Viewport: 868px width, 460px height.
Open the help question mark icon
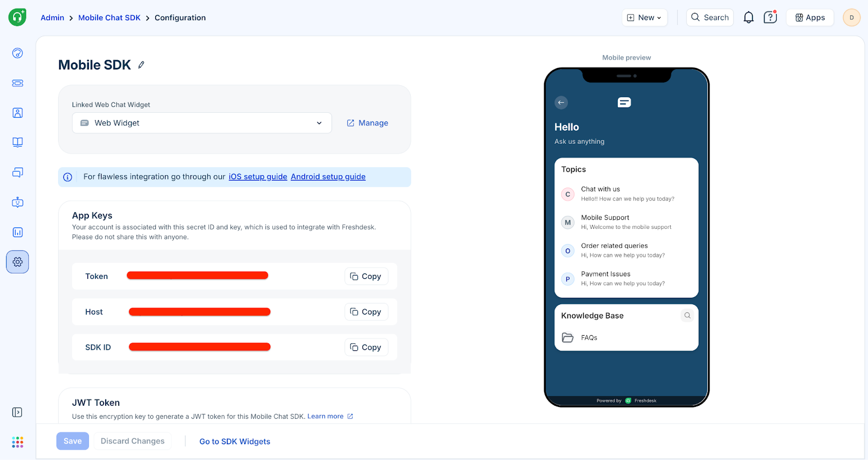pos(770,17)
